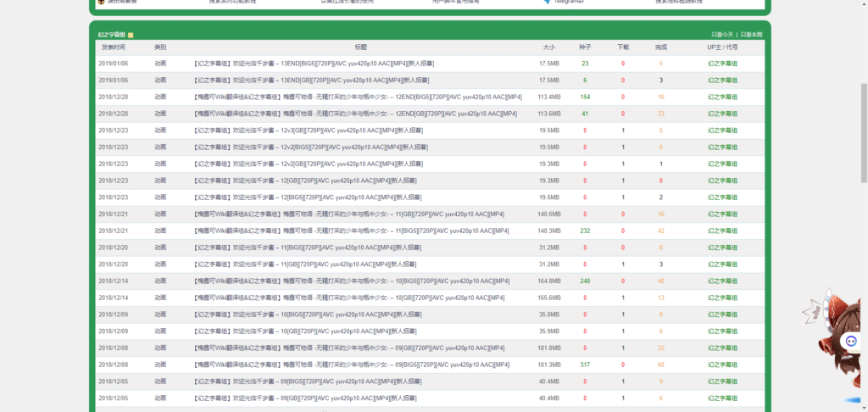This screenshot has width=868, height=412.
Task: Open 欢迎光临千岁酱 12v2 GB torrent title
Action: 309,164
